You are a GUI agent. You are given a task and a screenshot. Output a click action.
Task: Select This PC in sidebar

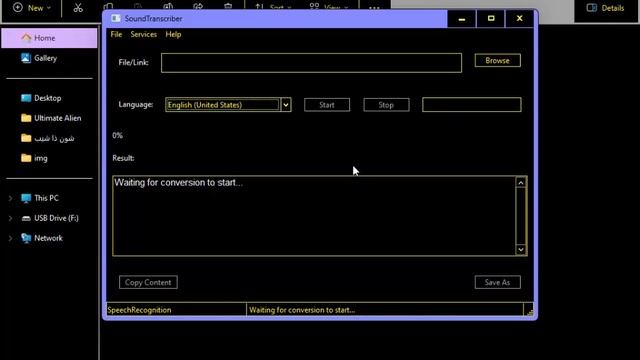click(49, 198)
